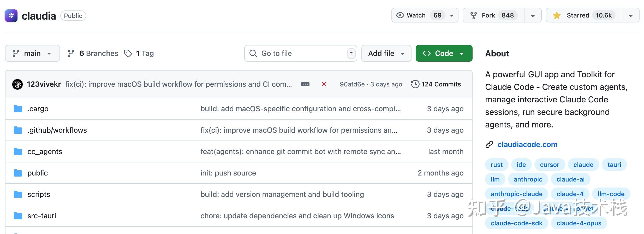
Task: Select the llm topic tag
Action: pos(495,179)
